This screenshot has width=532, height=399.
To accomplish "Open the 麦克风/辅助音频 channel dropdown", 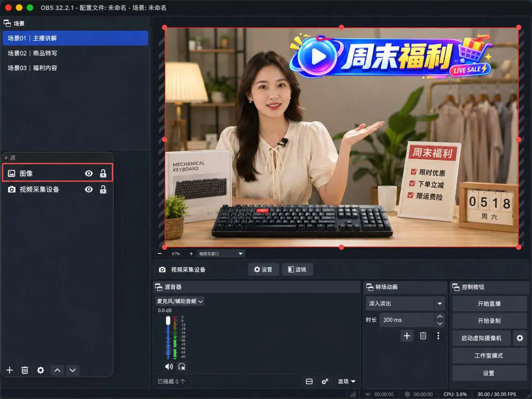I will [x=180, y=301].
